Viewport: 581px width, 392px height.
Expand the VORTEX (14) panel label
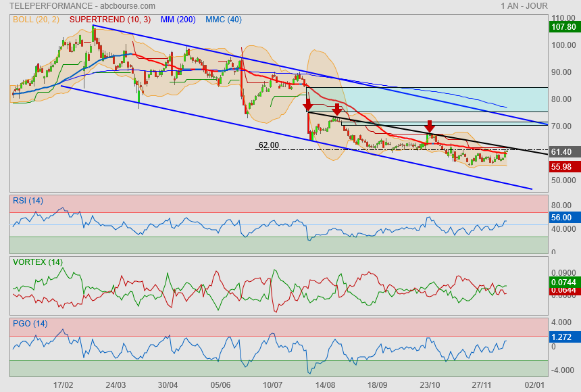[x=37, y=262]
